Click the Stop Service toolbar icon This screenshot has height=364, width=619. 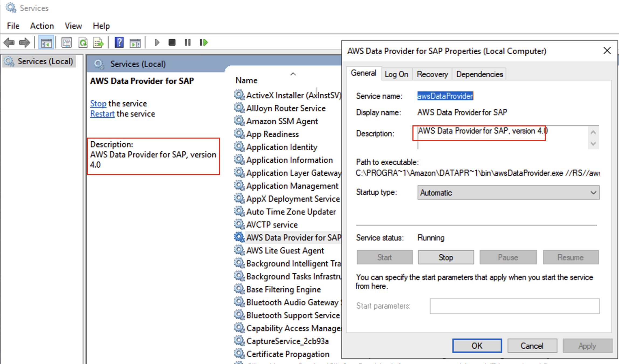[x=172, y=43]
